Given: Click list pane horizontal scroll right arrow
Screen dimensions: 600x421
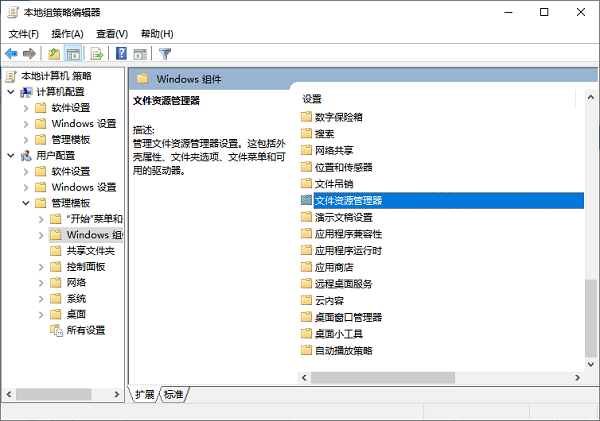Looking at the screenshot, I should pyautogui.click(x=577, y=378).
